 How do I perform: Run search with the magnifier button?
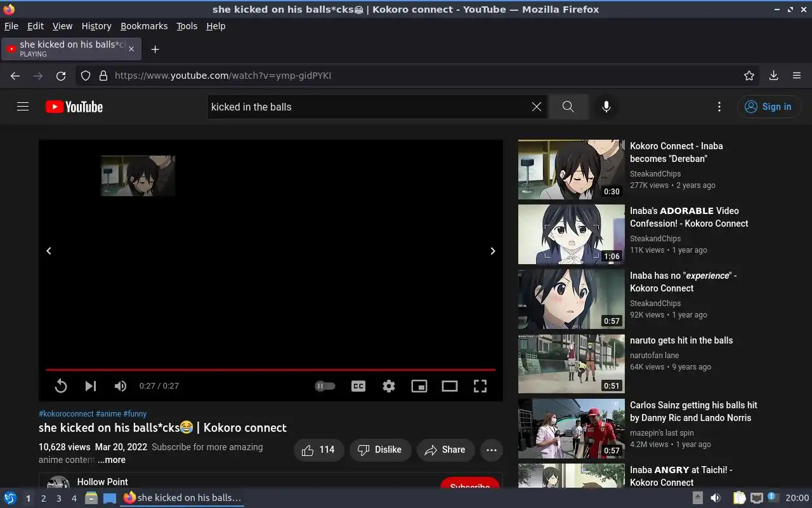pyautogui.click(x=568, y=107)
